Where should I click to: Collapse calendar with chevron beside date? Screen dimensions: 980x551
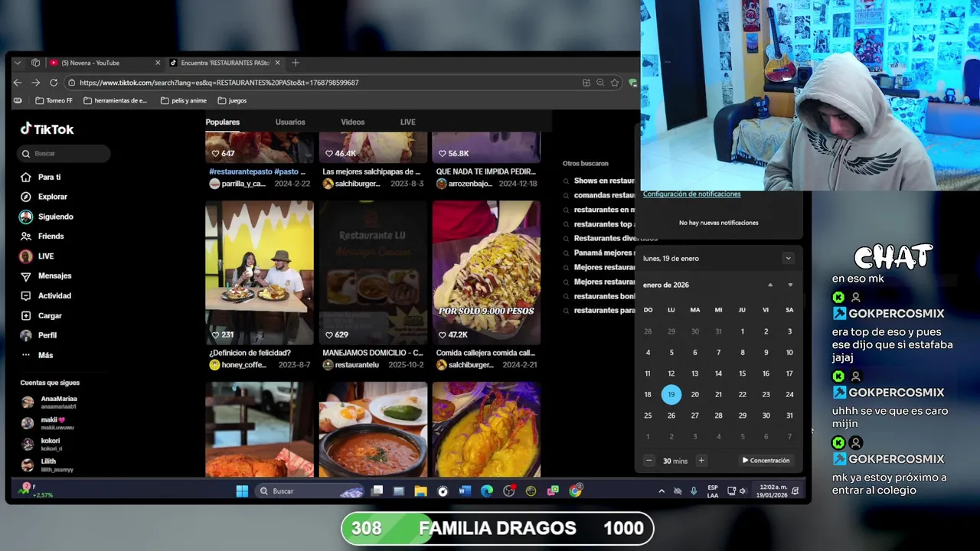(788, 258)
